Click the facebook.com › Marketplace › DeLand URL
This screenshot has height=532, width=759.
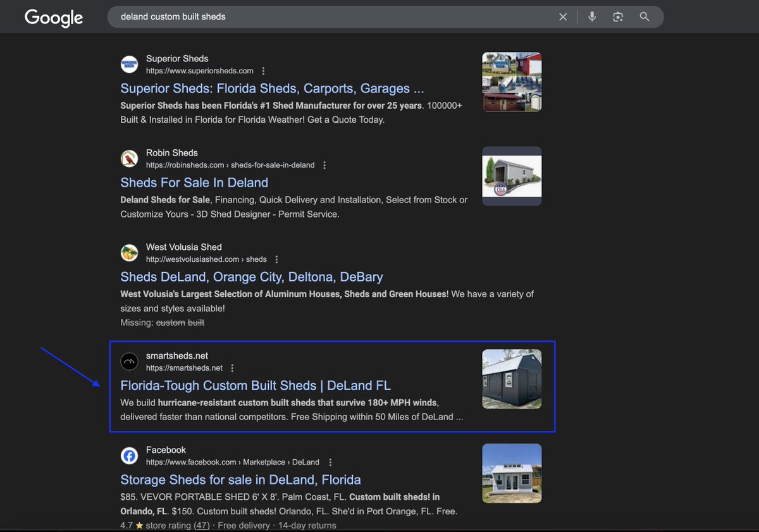[233, 462]
